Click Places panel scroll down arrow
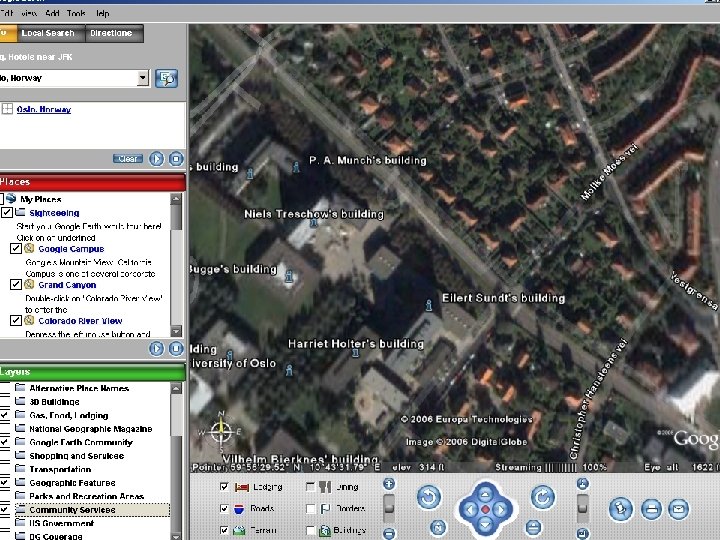This screenshot has width=720, height=540. pyautogui.click(x=176, y=331)
